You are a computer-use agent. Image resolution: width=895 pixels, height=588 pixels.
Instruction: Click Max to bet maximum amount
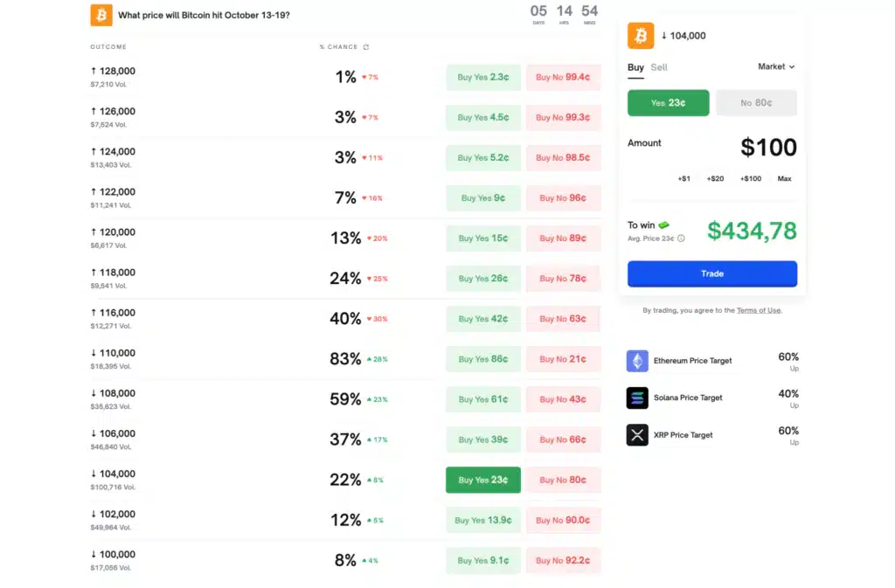pos(784,178)
